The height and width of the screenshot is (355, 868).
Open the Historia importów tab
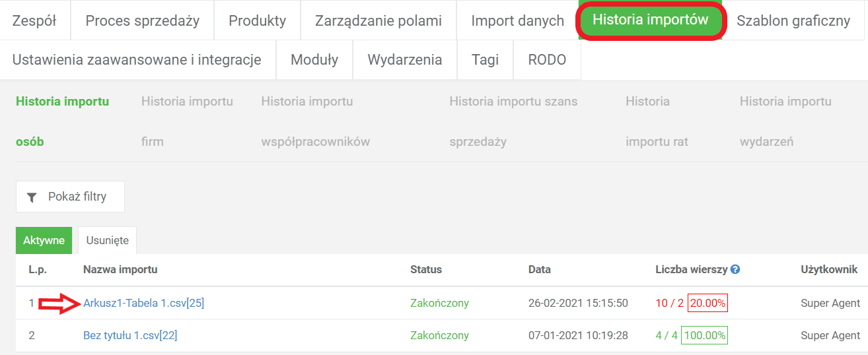650,20
